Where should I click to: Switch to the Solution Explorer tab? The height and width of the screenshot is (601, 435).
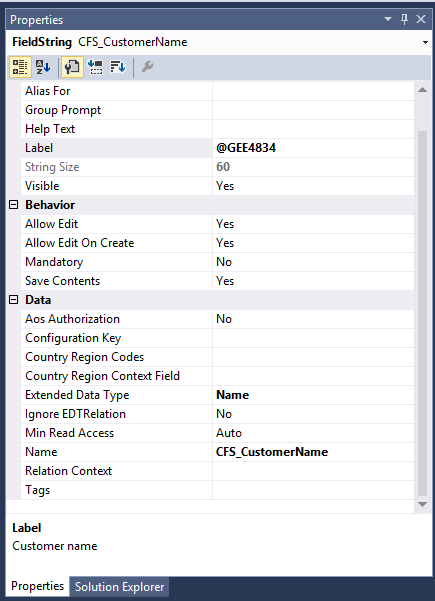click(119, 587)
